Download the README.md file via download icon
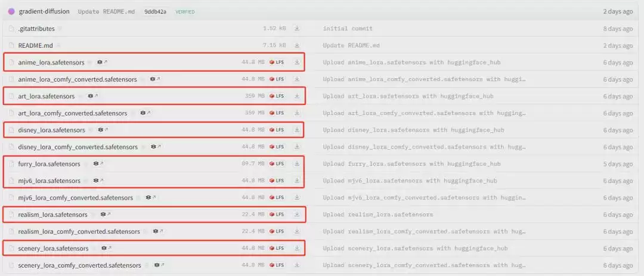 click(297, 45)
